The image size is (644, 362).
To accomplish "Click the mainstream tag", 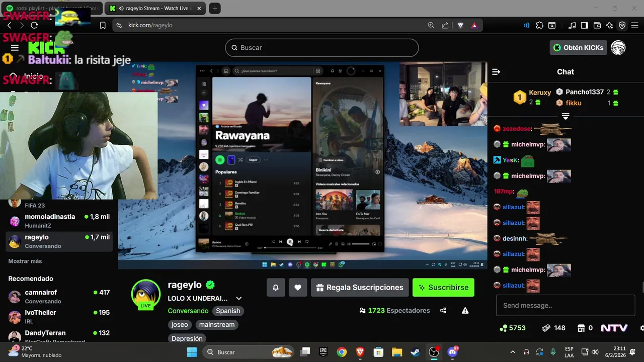I will pos(217,325).
